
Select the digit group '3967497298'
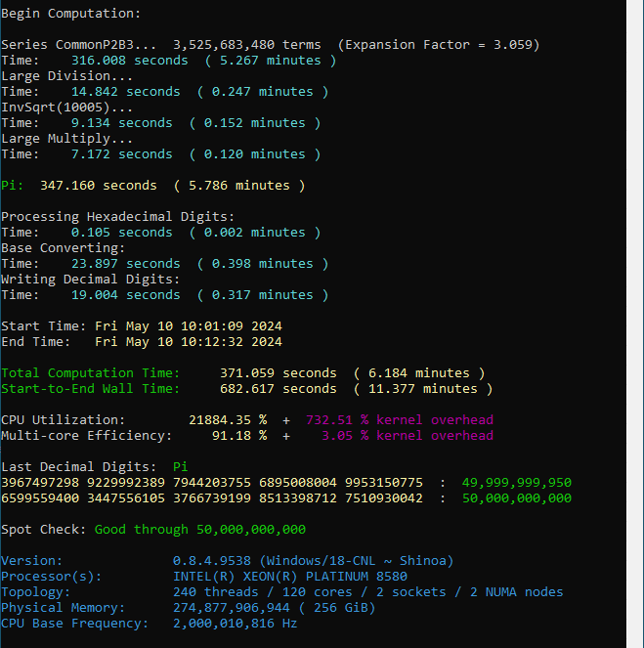point(40,483)
